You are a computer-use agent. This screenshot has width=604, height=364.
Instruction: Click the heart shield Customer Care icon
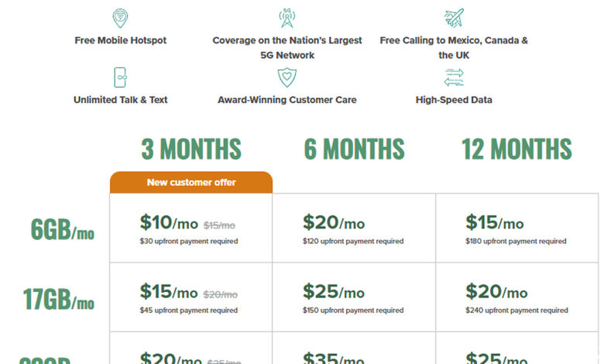(x=287, y=77)
